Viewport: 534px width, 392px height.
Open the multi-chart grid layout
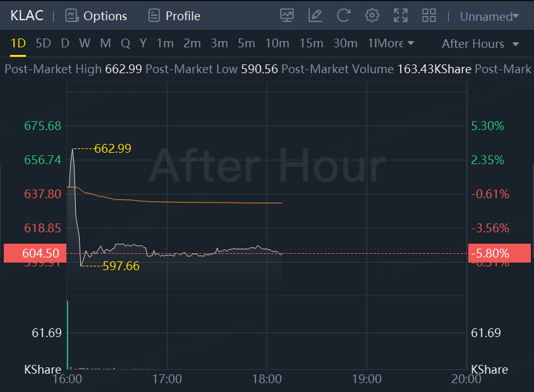coord(429,16)
